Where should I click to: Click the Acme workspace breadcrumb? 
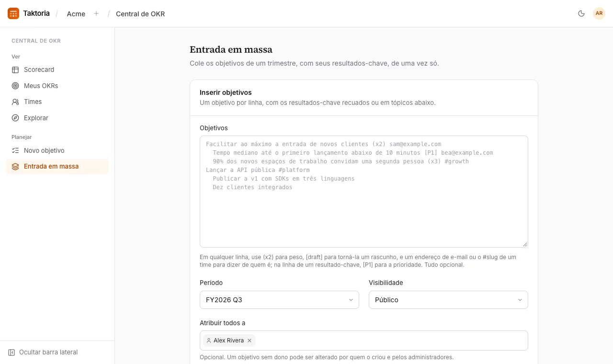tap(76, 14)
